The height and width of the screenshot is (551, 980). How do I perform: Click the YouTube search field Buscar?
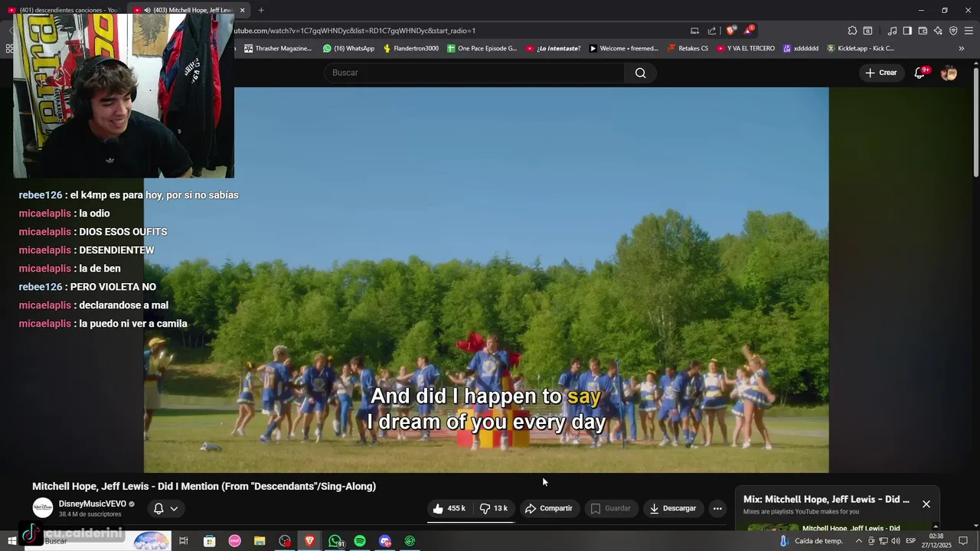coord(475,73)
